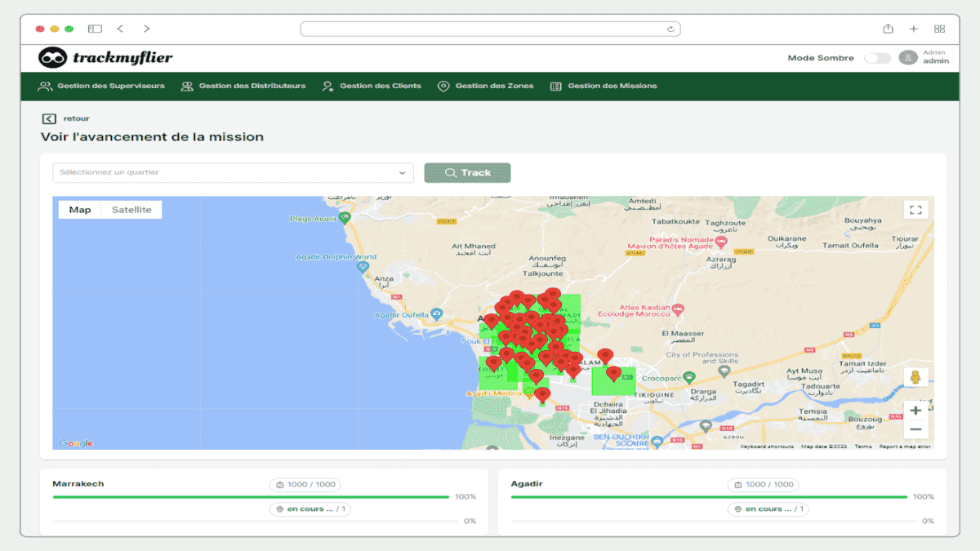Viewport: 980px width, 551px height.
Task: Toggle the browser sidebar
Action: pos(95,29)
